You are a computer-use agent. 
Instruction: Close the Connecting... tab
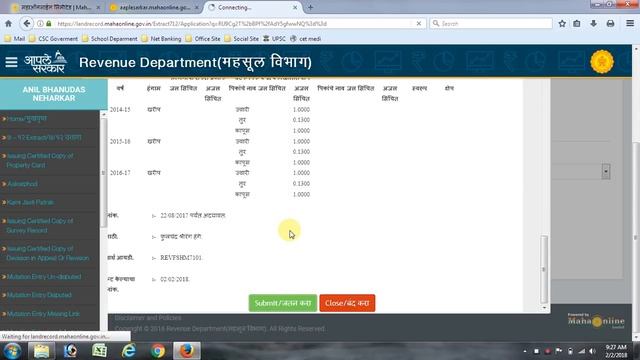(295, 7)
